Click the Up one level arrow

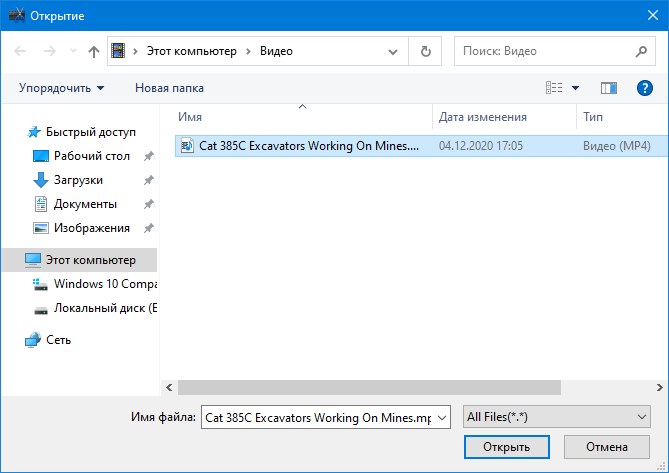coord(94,51)
